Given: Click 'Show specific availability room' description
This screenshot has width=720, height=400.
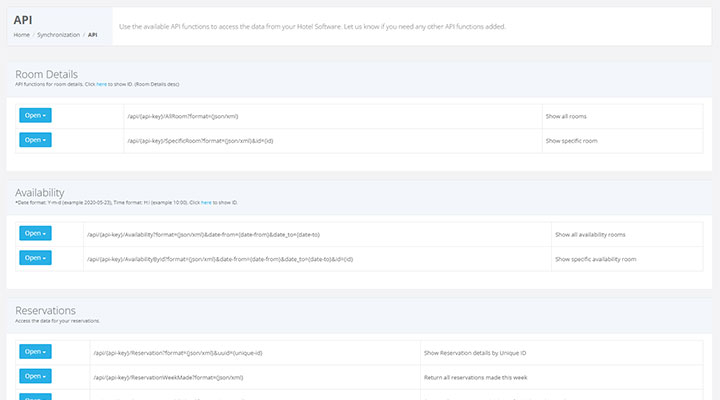Looking at the screenshot, I should click(596, 259).
